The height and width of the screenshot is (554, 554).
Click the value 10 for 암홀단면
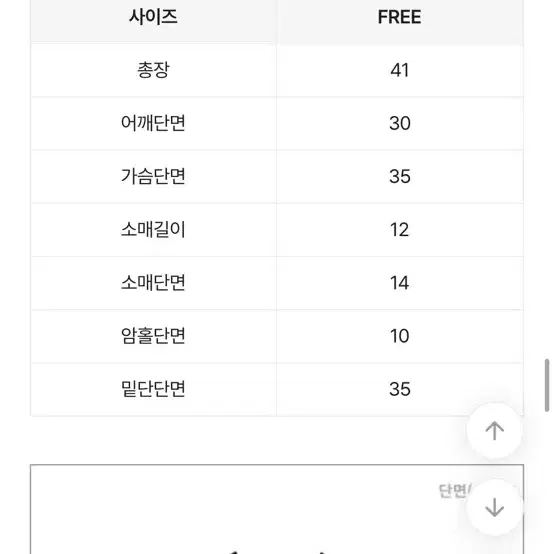(400, 336)
